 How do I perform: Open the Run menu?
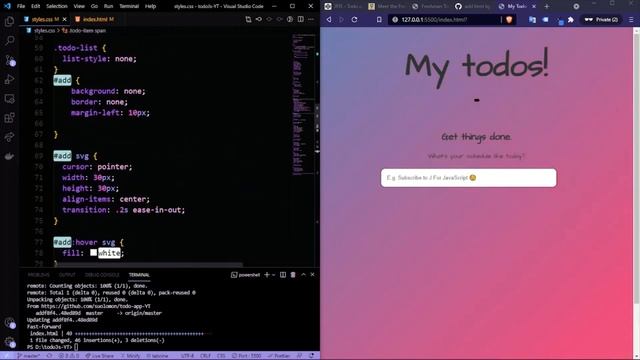[108, 6]
